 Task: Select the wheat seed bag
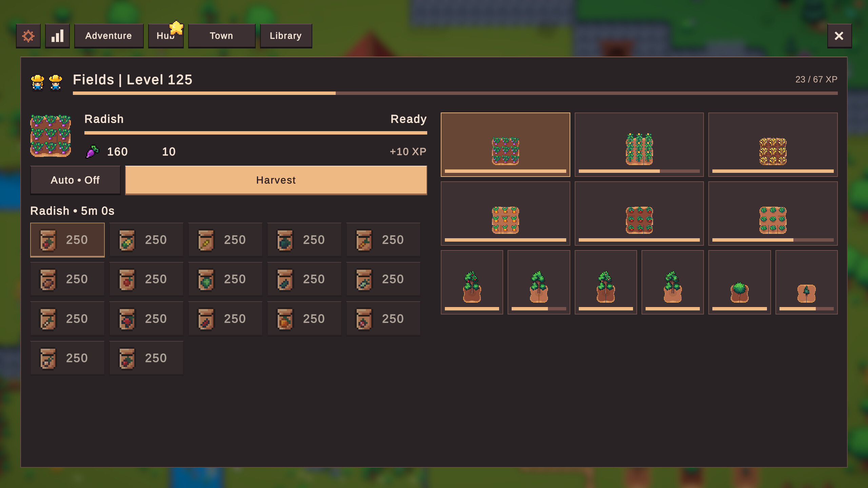click(x=225, y=240)
